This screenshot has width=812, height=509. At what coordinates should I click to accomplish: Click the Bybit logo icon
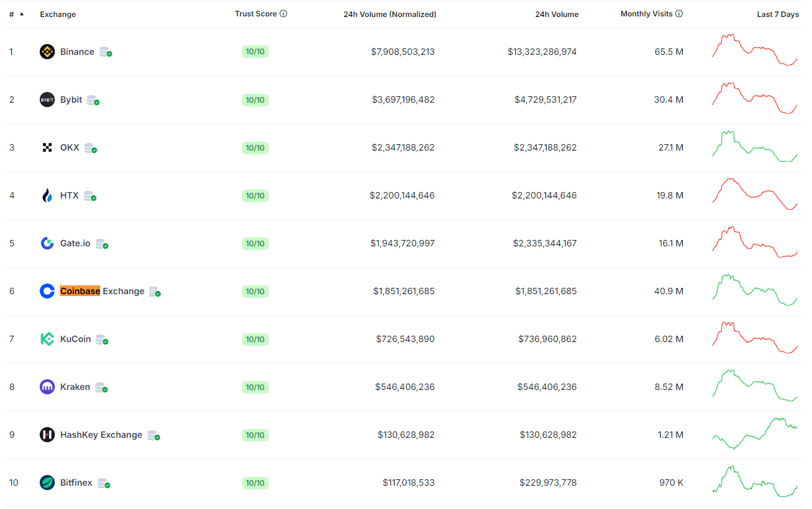pos(47,100)
